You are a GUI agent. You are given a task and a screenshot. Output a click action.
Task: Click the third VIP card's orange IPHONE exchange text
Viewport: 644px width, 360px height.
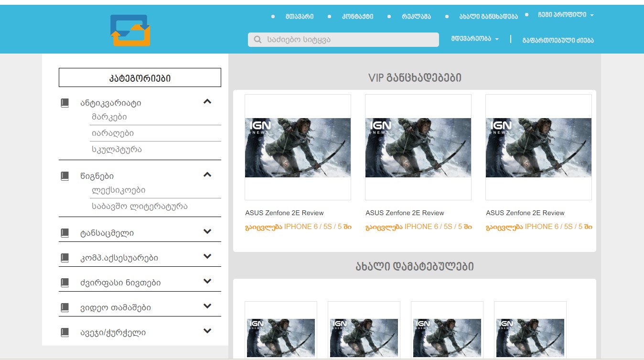coord(539,227)
